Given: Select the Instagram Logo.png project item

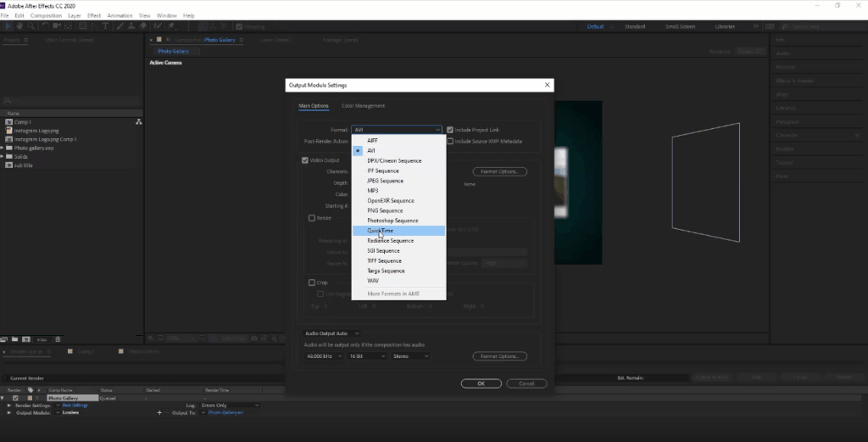Looking at the screenshot, I should click(x=36, y=131).
